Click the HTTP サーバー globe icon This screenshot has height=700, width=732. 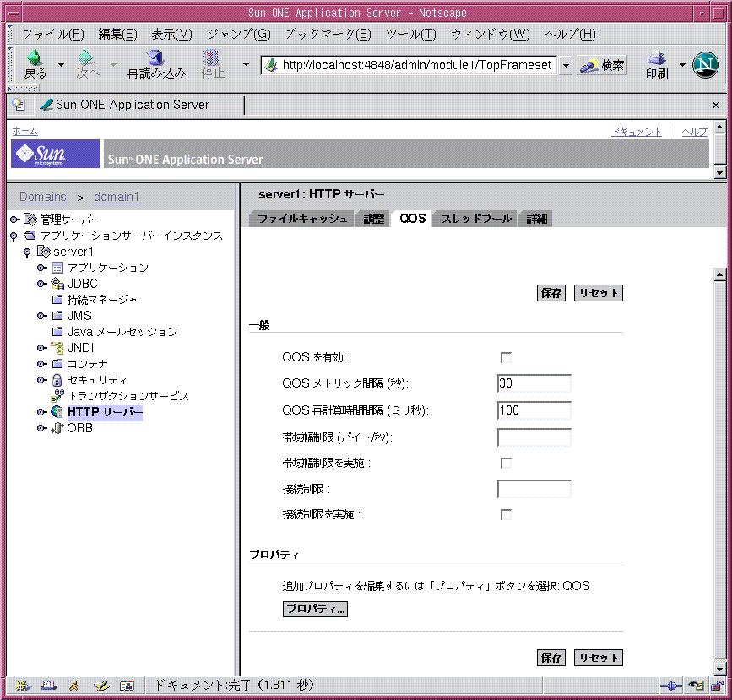57,412
